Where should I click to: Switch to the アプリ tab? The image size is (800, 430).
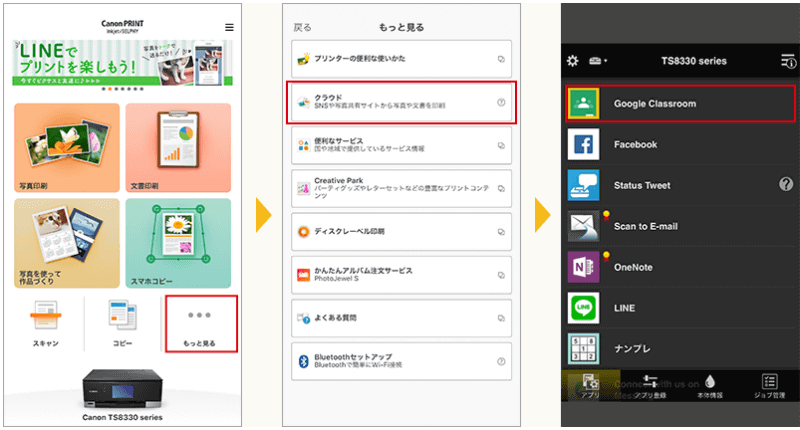(590, 386)
